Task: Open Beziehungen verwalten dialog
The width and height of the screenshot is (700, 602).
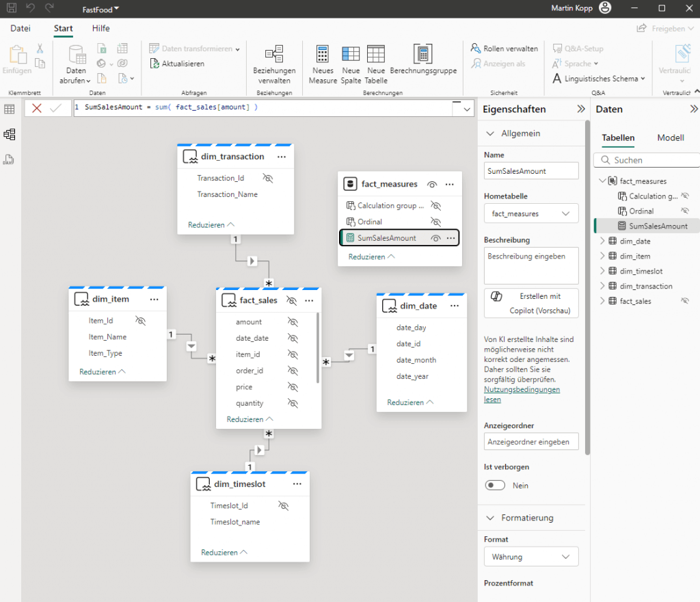Action: 274,65
